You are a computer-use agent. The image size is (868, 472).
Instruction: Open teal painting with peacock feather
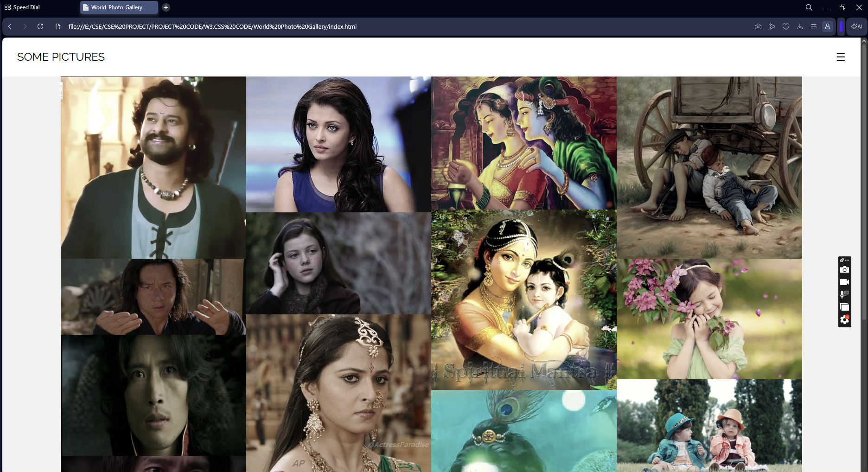(524, 431)
